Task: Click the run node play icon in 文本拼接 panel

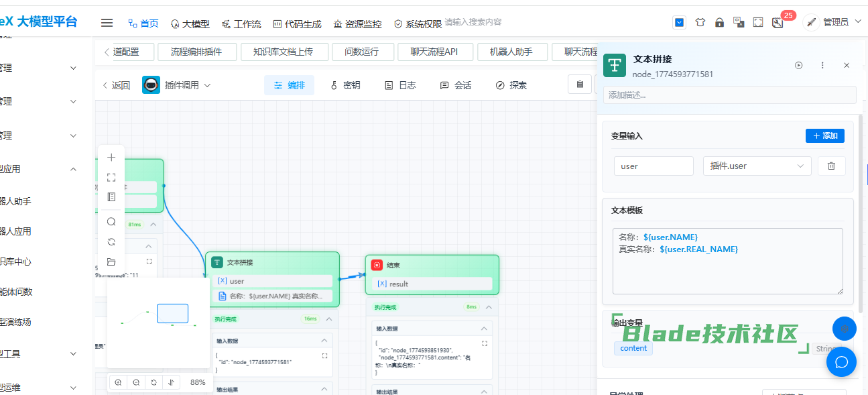Action: click(798, 65)
